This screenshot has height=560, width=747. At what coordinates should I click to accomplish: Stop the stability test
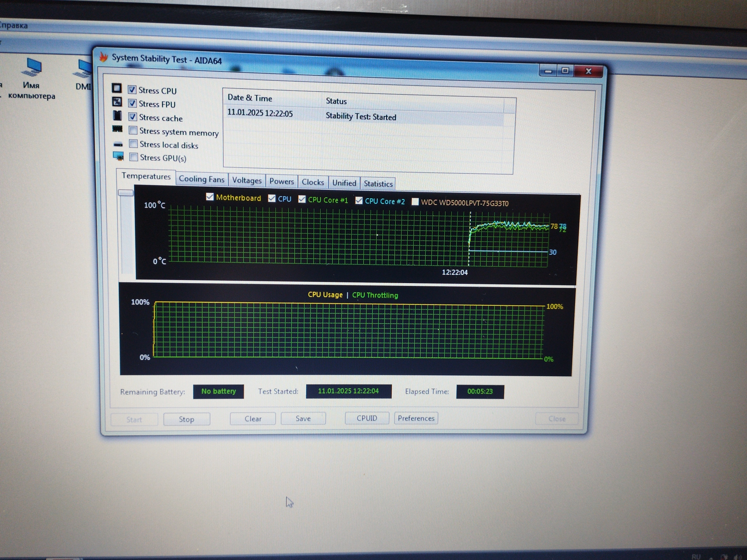coord(187,419)
